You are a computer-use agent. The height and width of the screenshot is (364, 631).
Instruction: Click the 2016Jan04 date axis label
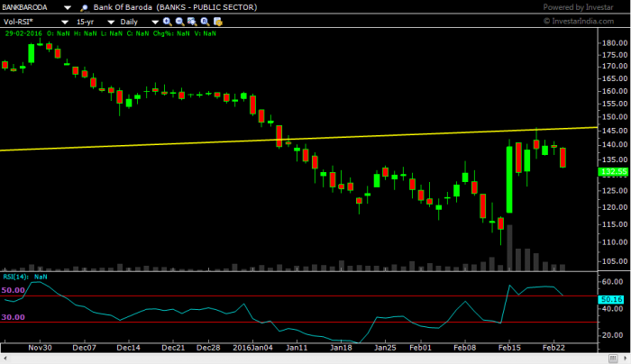(x=252, y=348)
